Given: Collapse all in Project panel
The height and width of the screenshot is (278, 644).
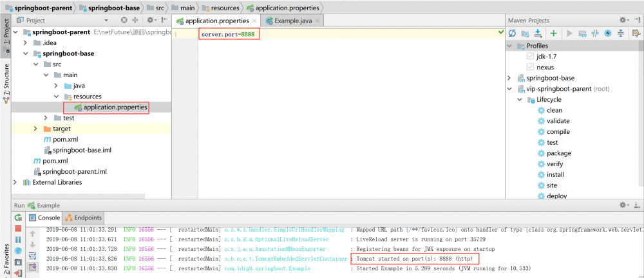Looking at the screenshot, I should (135, 20).
